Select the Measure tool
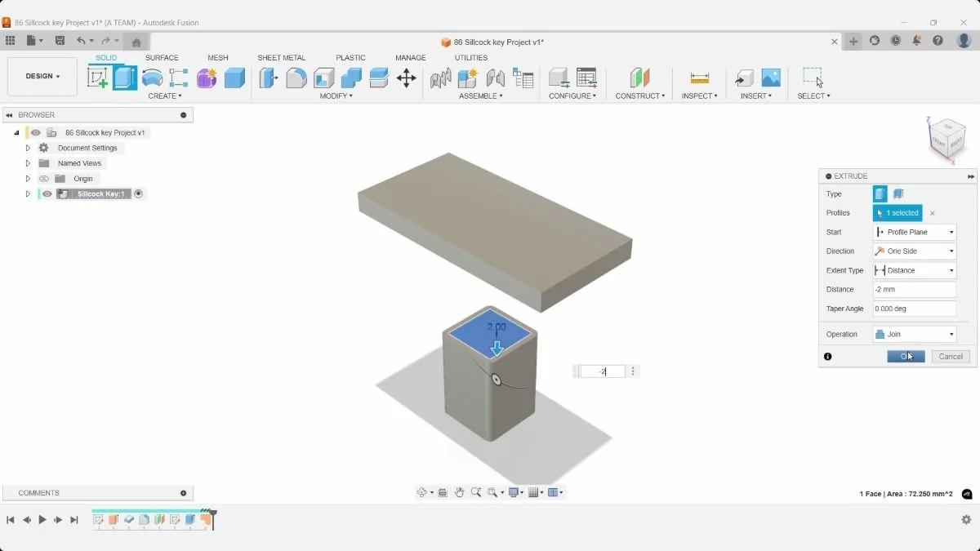The height and width of the screenshot is (551, 980). pyautogui.click(x=699, y=78)
